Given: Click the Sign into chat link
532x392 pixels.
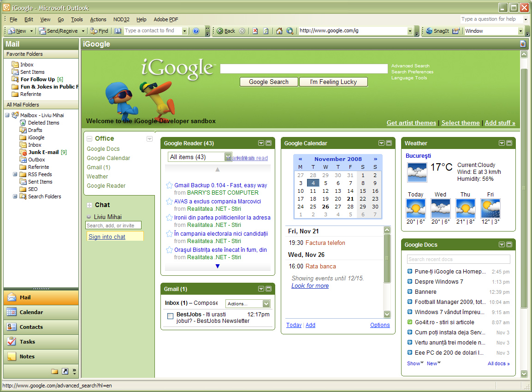Looking at the screenshot, I should tap(107, 237).
